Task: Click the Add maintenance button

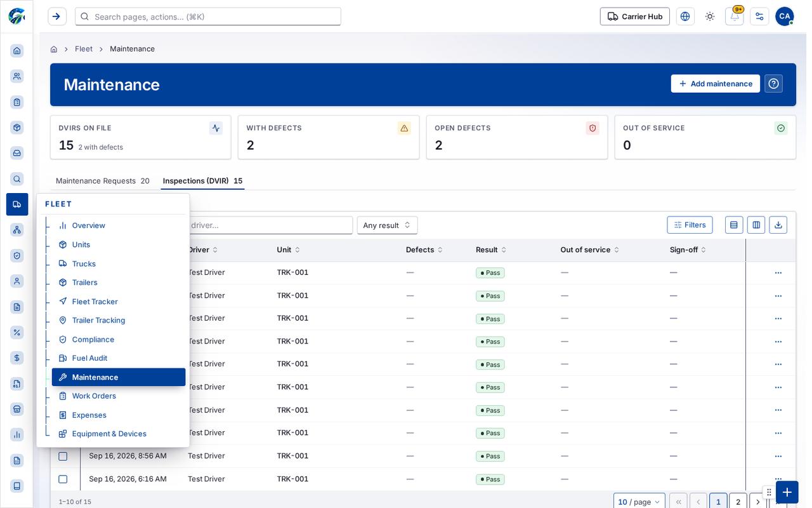Action: tap(715, 84)
